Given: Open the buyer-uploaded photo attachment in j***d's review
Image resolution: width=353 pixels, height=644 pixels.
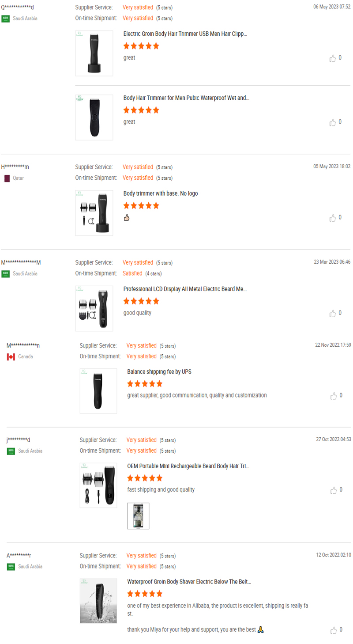Looking at the screenshot, I should pos(138,515).
